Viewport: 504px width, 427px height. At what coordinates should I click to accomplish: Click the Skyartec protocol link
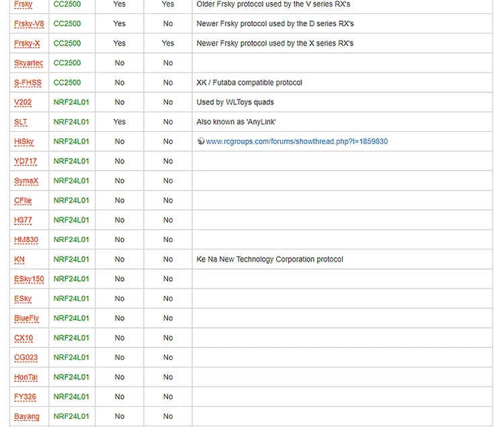pos(29,63)
